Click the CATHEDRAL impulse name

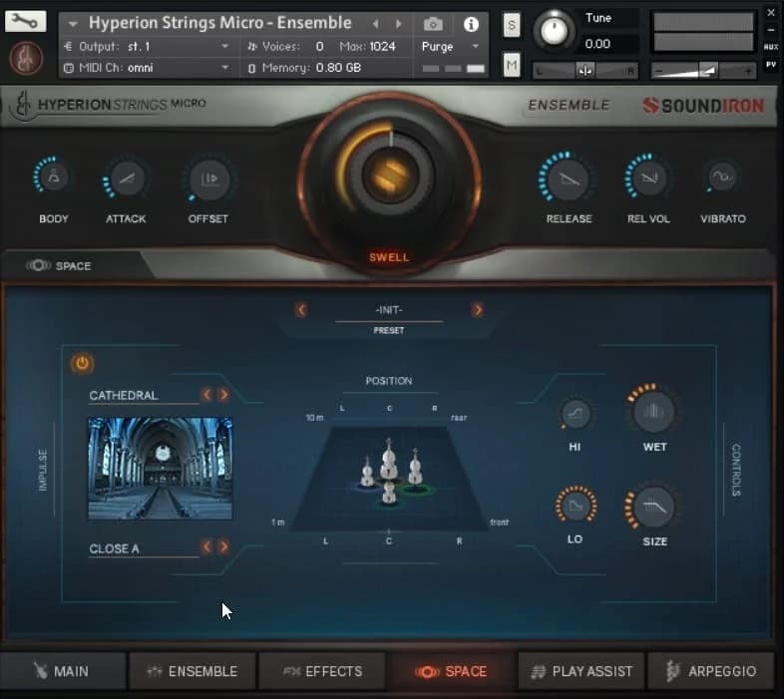(124, 395)
